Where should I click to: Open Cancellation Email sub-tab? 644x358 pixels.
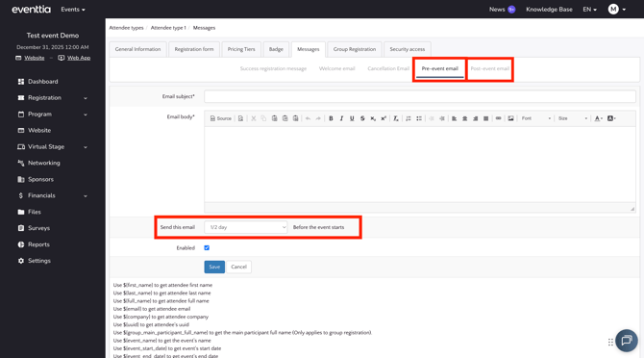[388, 68]
